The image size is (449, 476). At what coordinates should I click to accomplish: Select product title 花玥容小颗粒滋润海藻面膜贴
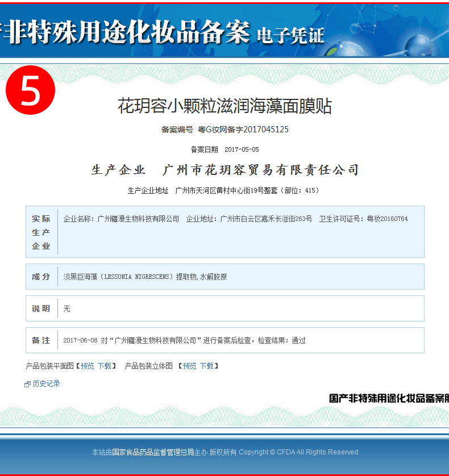click(x=224, y=106)
